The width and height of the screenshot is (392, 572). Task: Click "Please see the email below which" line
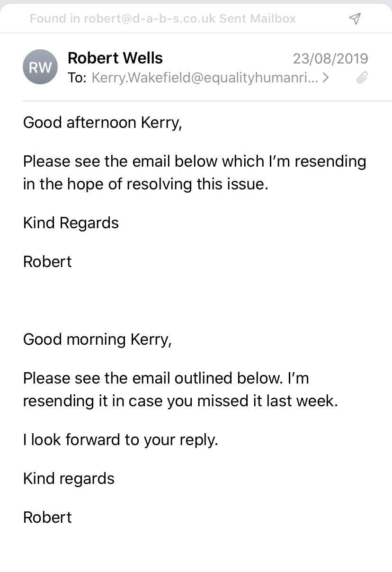[x=195, y=161]
